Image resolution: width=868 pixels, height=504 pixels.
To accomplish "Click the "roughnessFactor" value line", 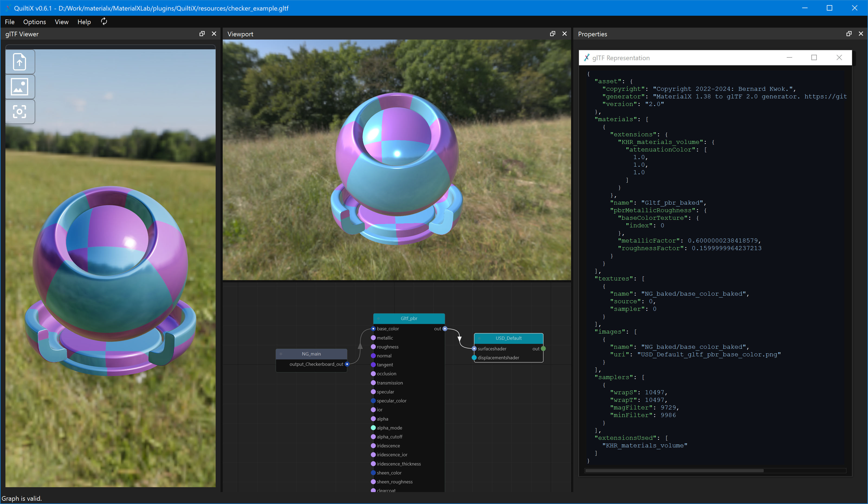I will [x=689, y=248].
